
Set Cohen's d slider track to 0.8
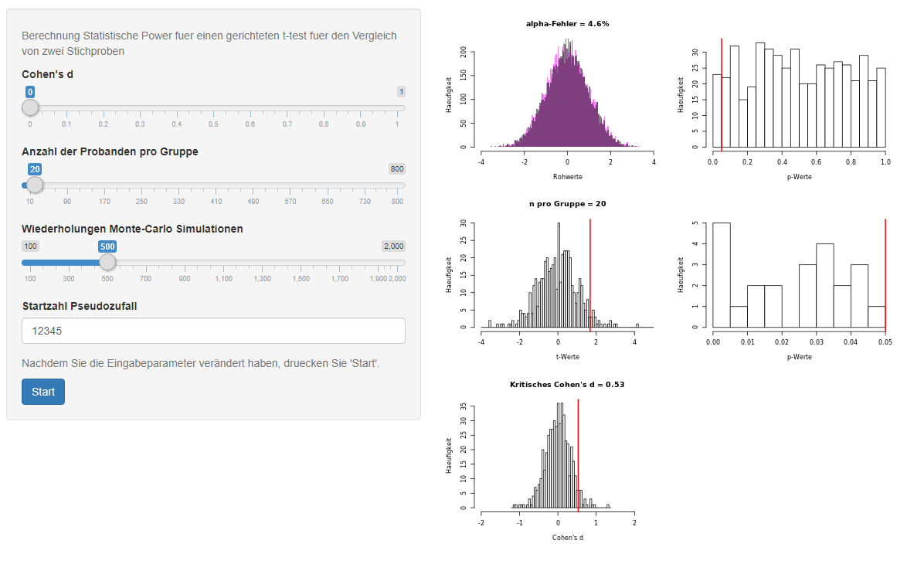324,107
